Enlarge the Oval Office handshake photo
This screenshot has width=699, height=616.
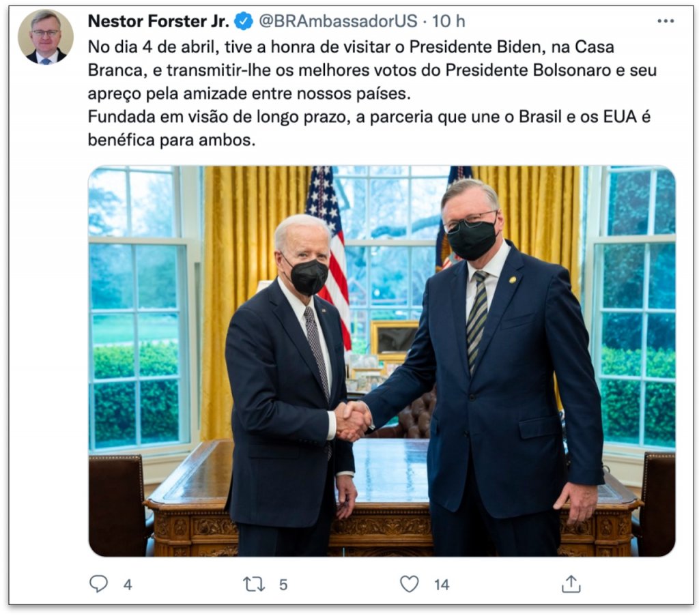[x=382, y=361]
